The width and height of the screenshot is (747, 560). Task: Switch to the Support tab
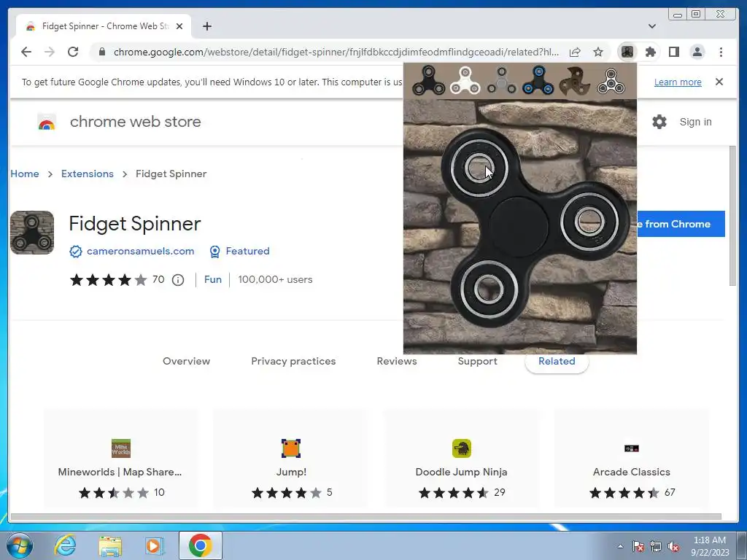477,361
